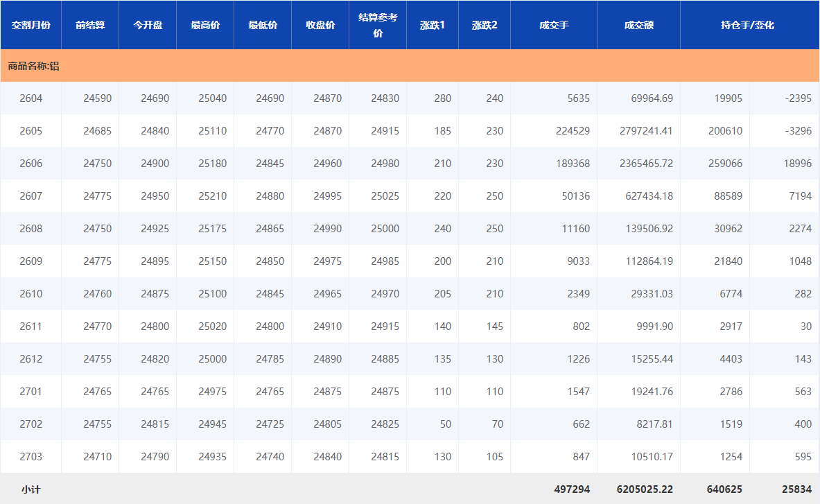Screen dimensions: 820x504
Task: Click the 涨跌2 column header
Action: (x=485, y=25)
